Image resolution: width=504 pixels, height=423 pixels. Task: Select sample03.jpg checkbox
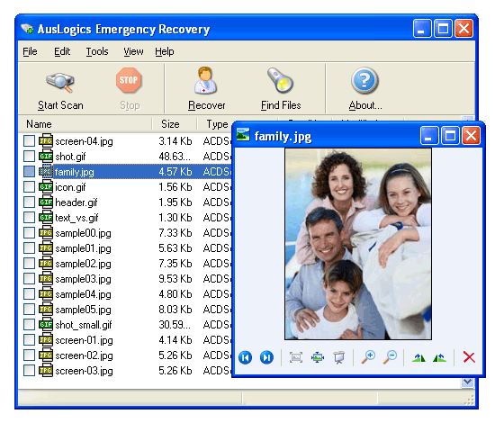(x=29, y=279)
